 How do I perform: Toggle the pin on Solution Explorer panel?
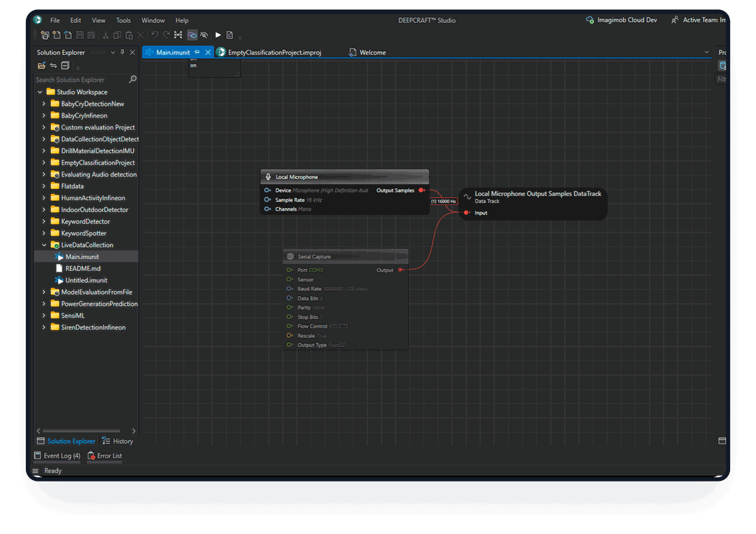pos(122,52)
